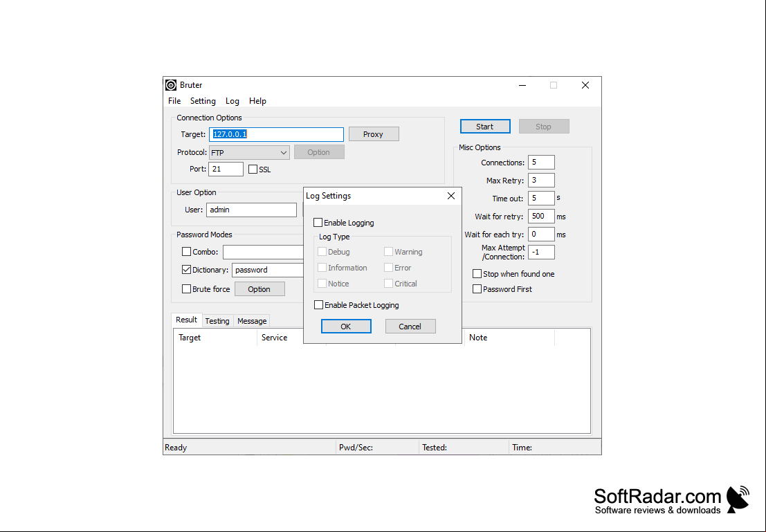Confirm with OK in Log Settings
766x532 pixels.
[x=346, y=327]
